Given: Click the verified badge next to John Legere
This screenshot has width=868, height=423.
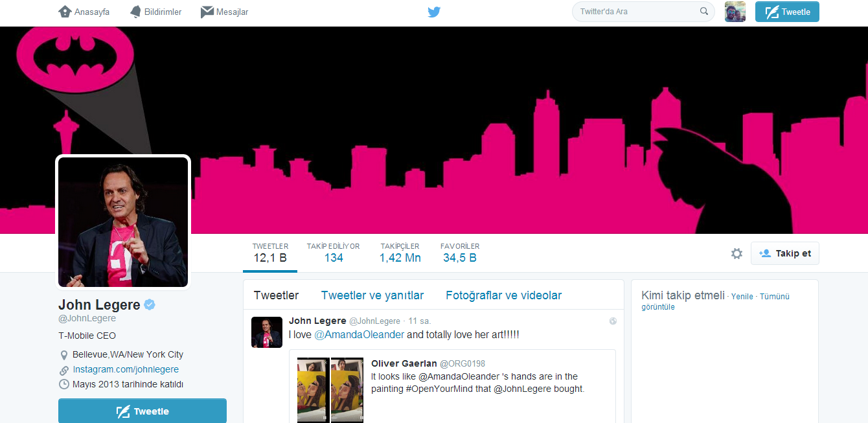Looking at the screenshot, I should [150, 304].
